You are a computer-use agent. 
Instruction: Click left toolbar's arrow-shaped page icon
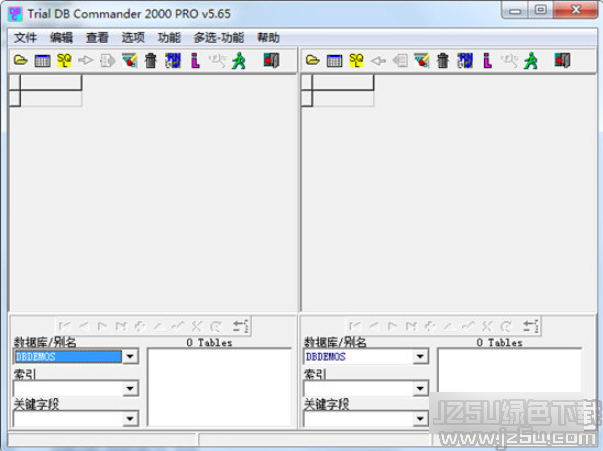tap(107, 61)
